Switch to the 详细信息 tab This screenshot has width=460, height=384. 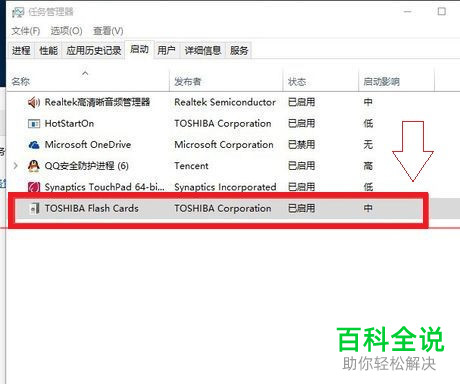[x=203, y=51]
